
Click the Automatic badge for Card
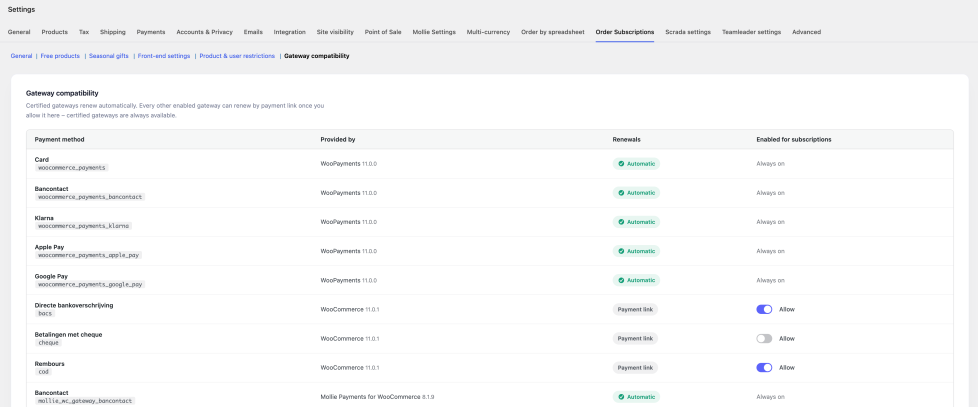tap(636, 164)
